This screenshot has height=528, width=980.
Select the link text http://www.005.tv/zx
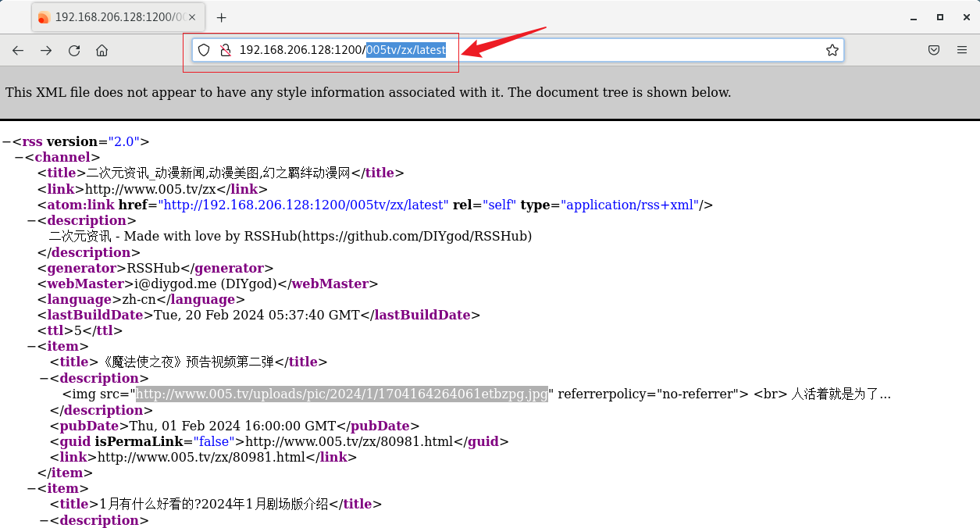[x=151, y=189]
